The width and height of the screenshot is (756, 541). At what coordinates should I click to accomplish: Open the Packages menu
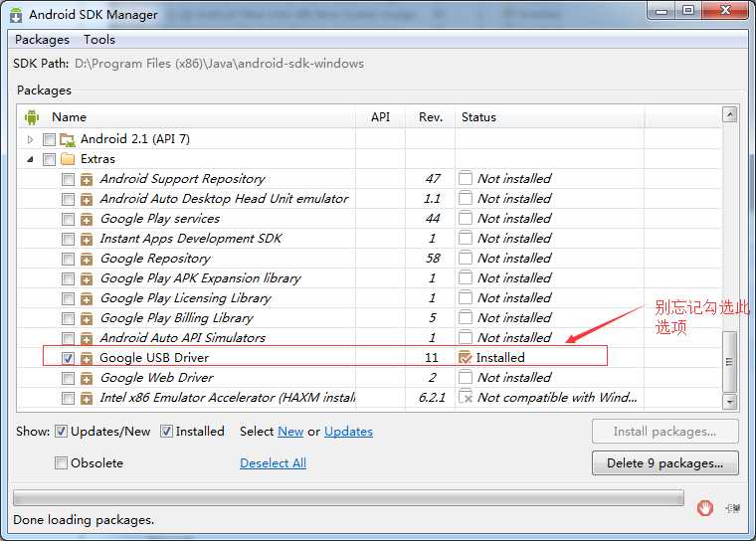coord(42,40)
